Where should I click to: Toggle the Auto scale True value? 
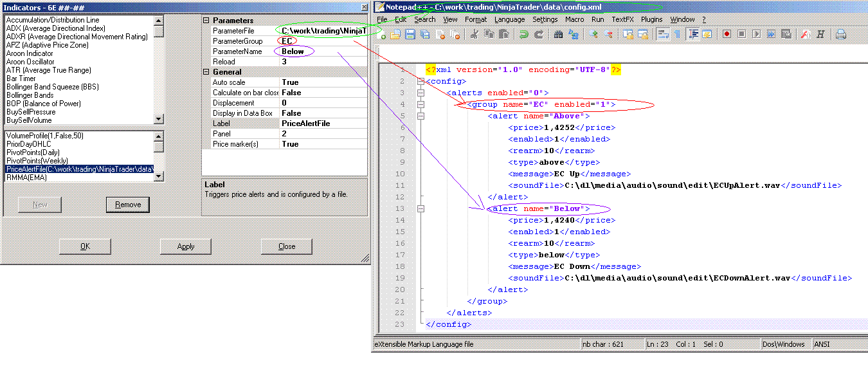(x=290, y=82)
